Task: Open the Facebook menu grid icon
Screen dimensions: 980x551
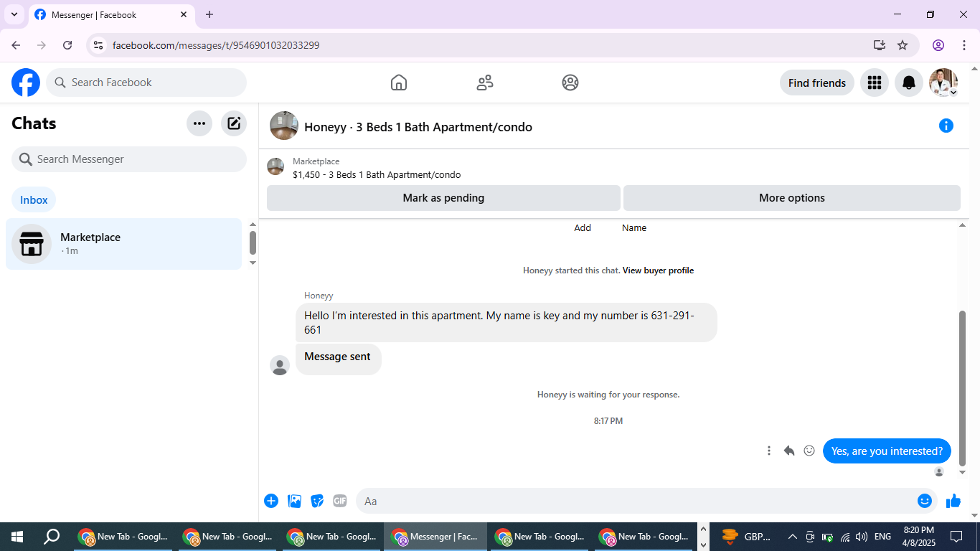Action: (x=874, y=83)
